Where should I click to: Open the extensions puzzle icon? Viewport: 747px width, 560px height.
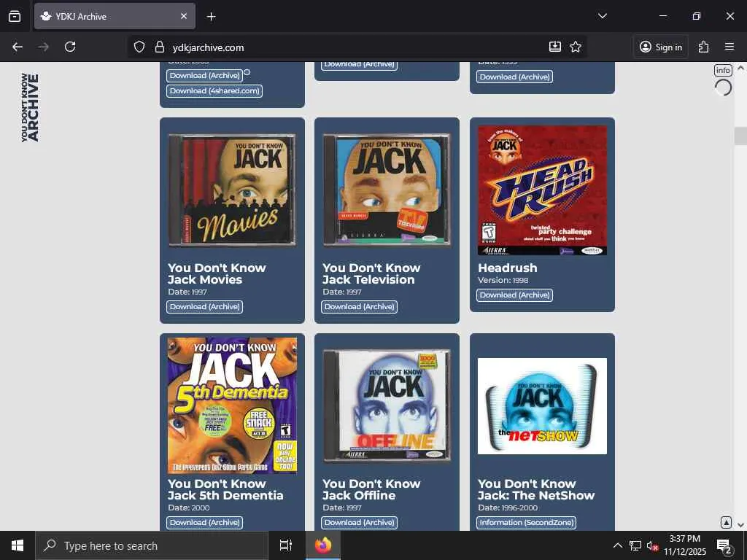(x=703, y=47)
